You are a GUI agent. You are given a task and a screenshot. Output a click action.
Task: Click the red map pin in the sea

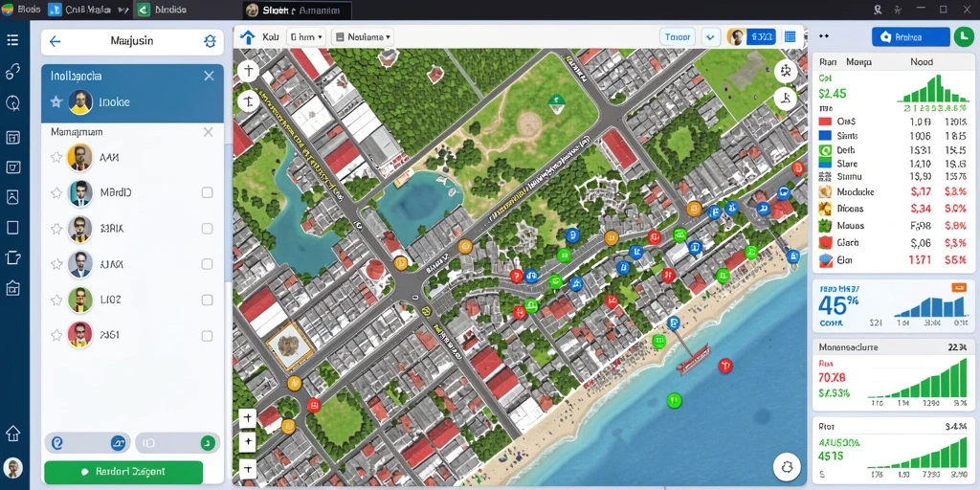click(725, 366)
